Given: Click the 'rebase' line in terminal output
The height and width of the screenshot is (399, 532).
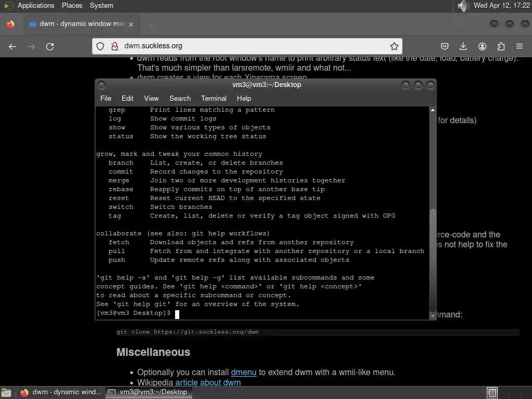Looking at the screenshot, I should pos(217,189).
